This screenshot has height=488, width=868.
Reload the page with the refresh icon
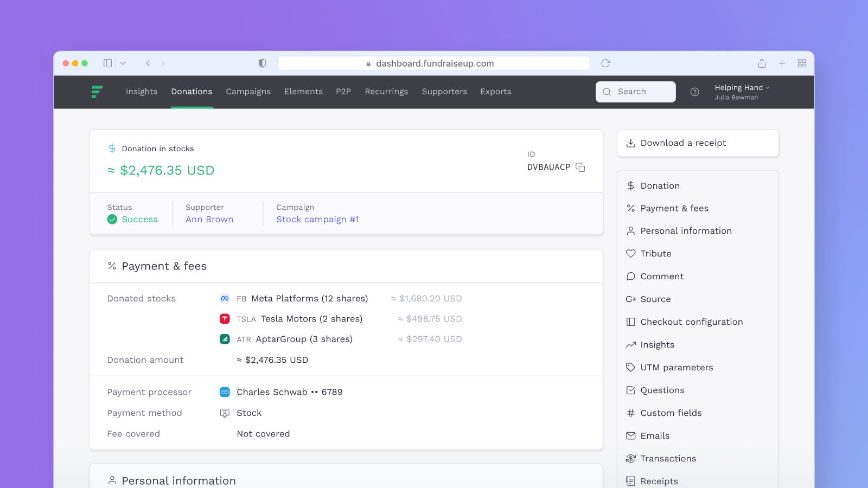[605, 63]
